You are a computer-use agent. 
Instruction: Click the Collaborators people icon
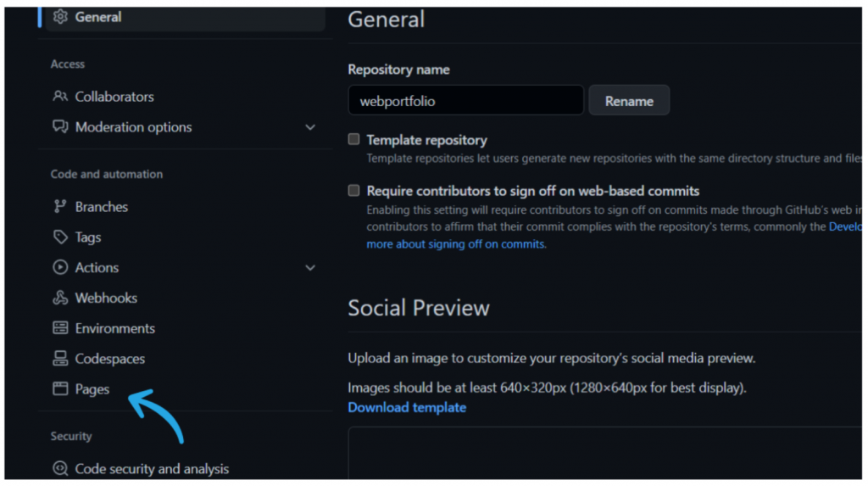60,97
